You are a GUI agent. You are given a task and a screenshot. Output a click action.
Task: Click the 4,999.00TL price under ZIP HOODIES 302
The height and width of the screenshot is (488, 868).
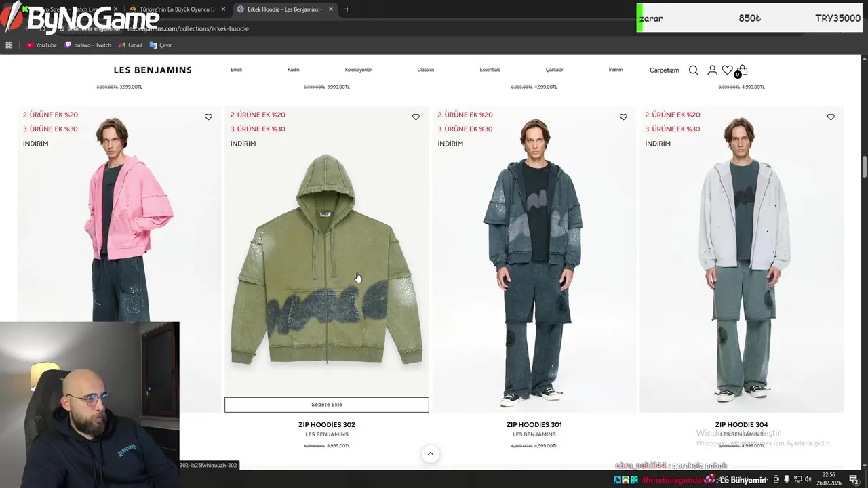(338, 446)
